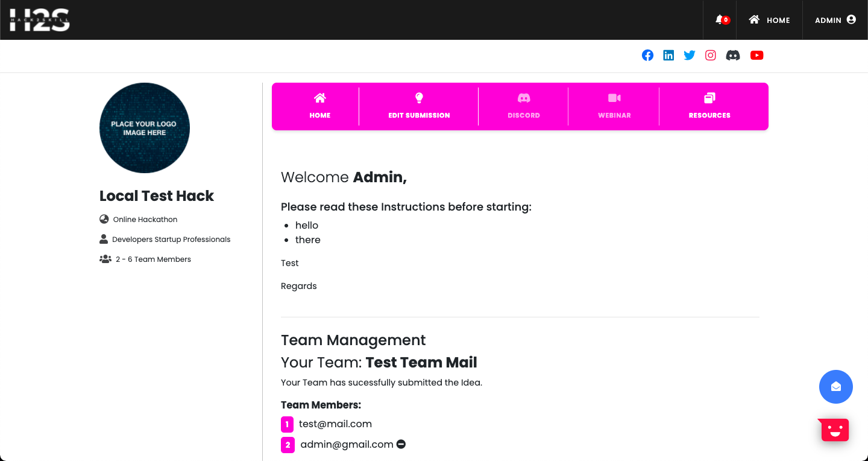Open the Resources tab

(x=709, y=106)
